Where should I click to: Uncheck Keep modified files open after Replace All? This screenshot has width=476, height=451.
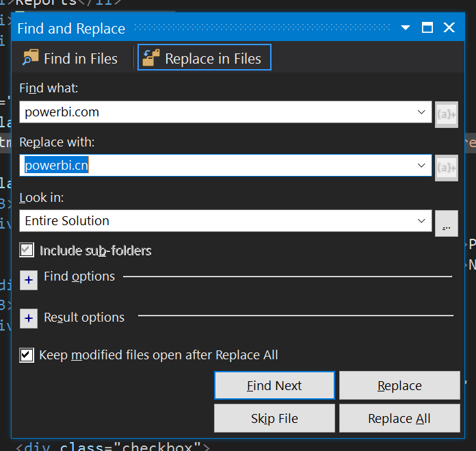tap(27, 355)
